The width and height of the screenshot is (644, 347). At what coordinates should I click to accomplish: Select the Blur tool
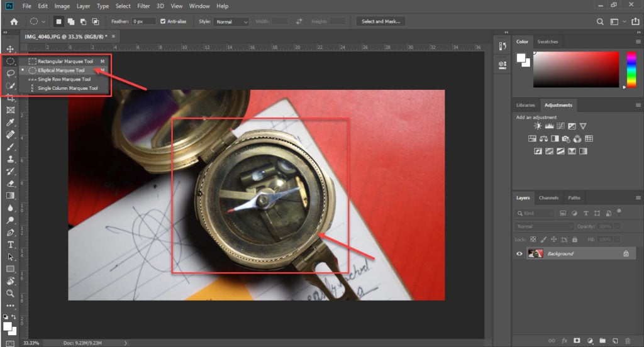pyautogui.click(x=10, y=208)
